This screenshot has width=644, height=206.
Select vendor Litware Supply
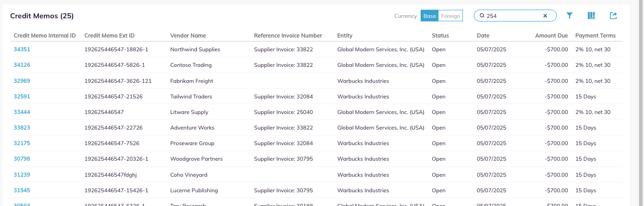click(x=189, y=112)
